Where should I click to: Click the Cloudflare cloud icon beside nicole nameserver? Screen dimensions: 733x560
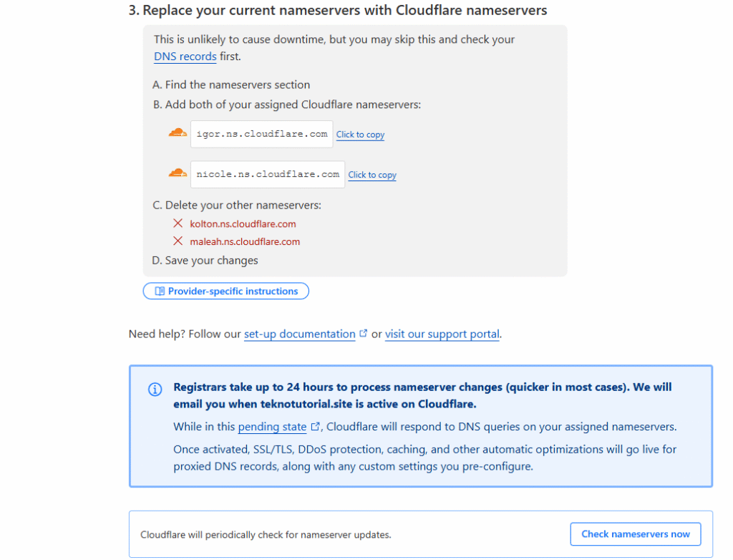coord(178,173)
